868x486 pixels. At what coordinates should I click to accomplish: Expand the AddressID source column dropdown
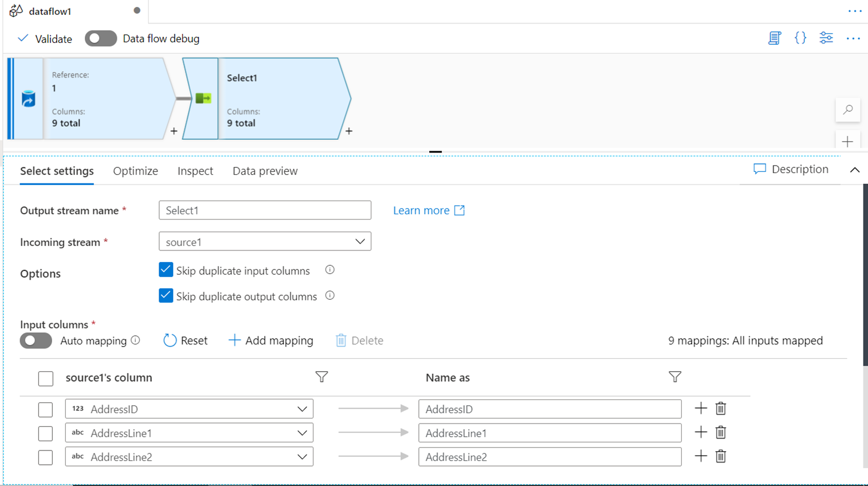pyautogui.click(x=302, y=409)
